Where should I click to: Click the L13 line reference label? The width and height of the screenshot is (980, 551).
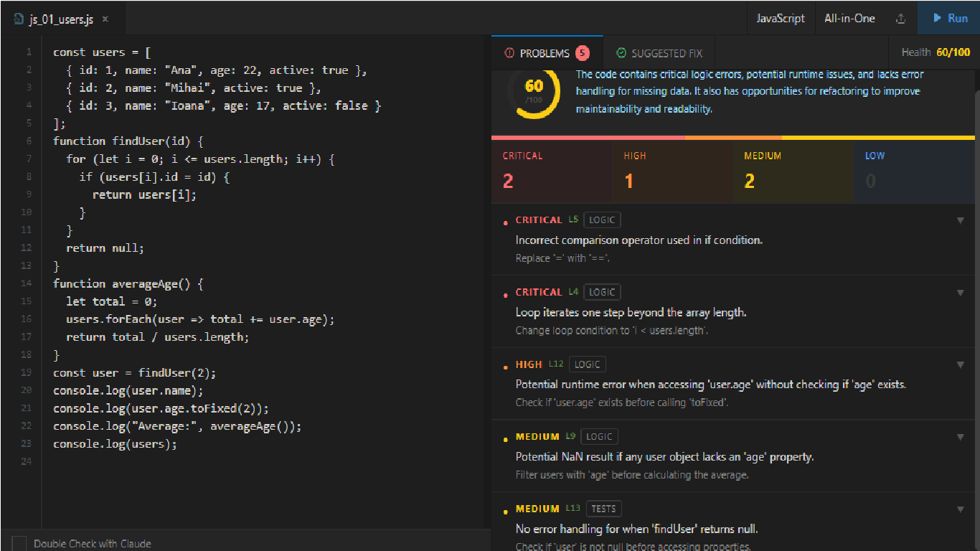point(572,508)
